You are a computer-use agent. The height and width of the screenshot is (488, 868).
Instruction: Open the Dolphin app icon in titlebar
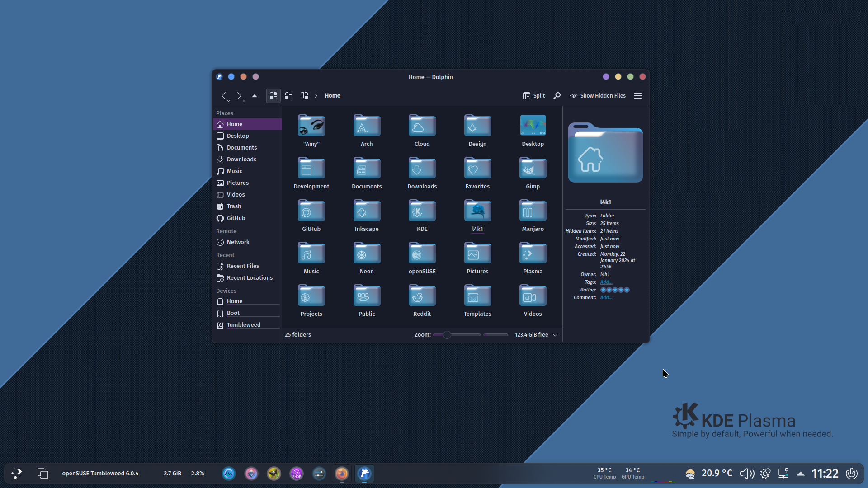219,77
